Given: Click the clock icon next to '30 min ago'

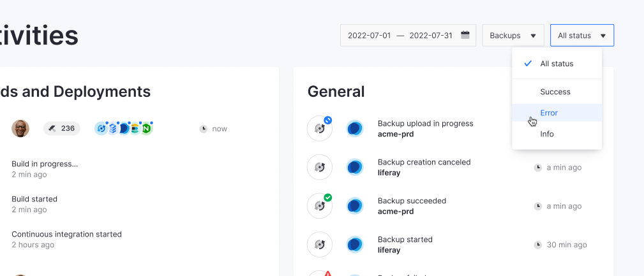Looking at the screenshot, I should point(538,245).
